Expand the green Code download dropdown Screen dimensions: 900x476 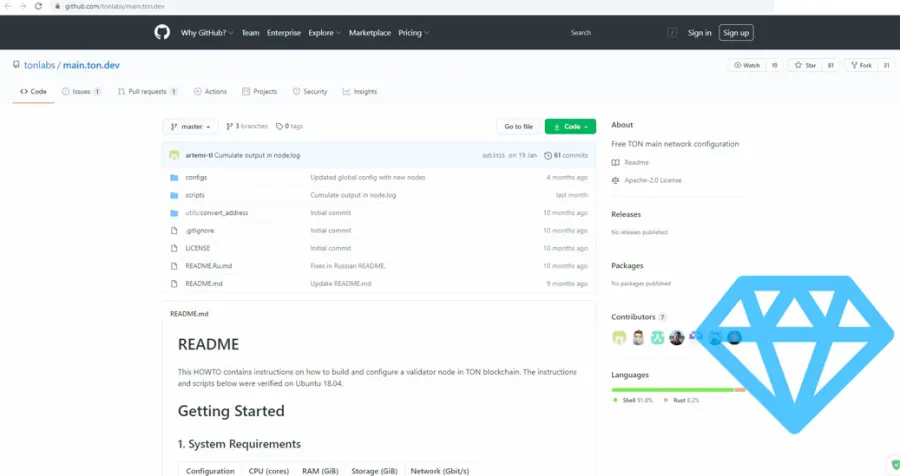coord(570,126)
